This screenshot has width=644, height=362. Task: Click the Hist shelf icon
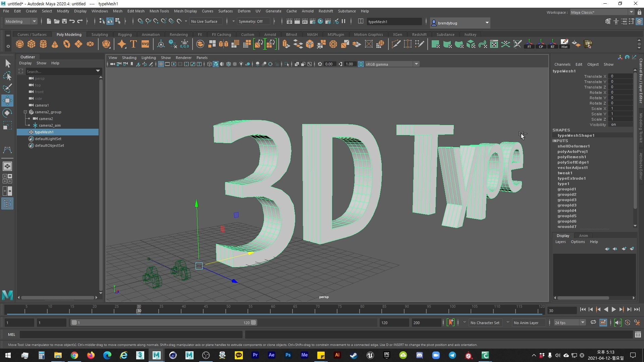(565, 44)
